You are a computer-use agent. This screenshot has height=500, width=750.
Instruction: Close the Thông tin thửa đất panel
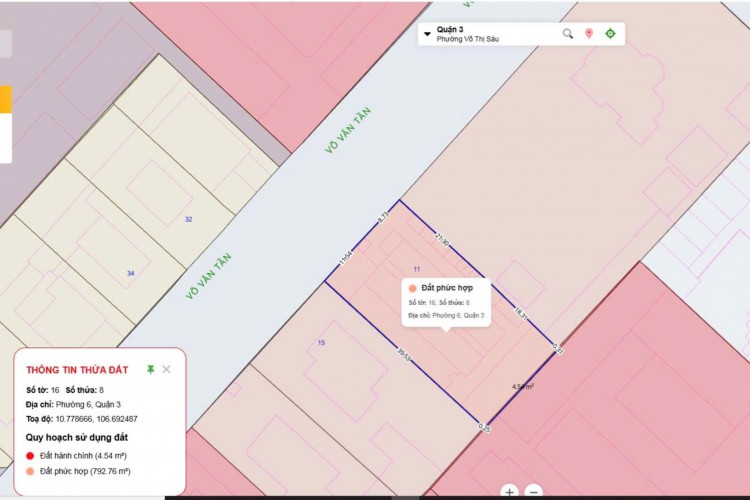pos(166,369)
